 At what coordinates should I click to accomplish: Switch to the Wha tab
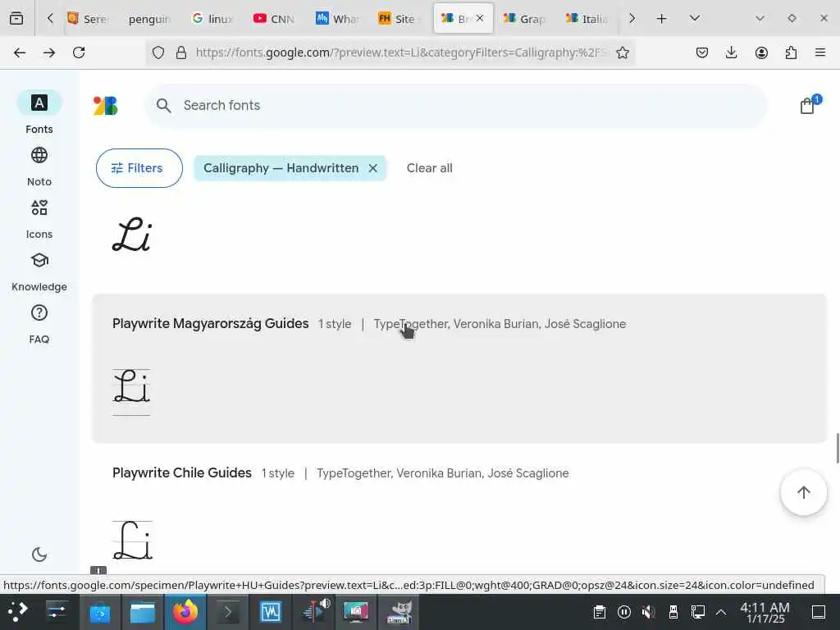(337, 19)
